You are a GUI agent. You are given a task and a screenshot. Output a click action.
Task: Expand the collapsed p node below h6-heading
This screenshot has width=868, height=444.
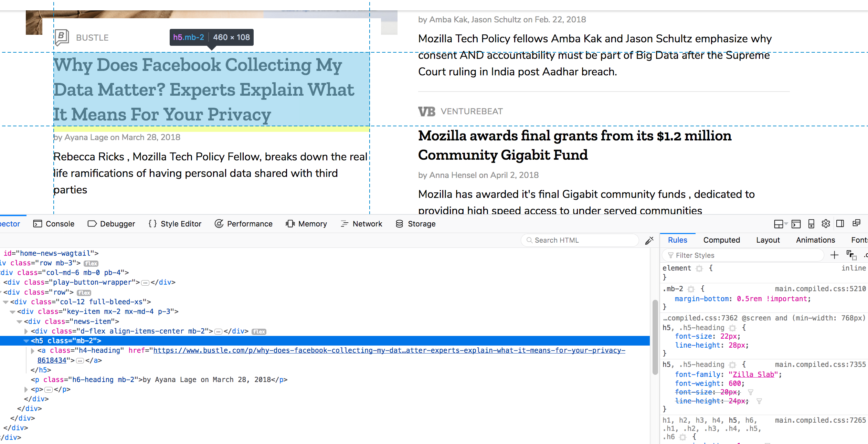[26, 390]
